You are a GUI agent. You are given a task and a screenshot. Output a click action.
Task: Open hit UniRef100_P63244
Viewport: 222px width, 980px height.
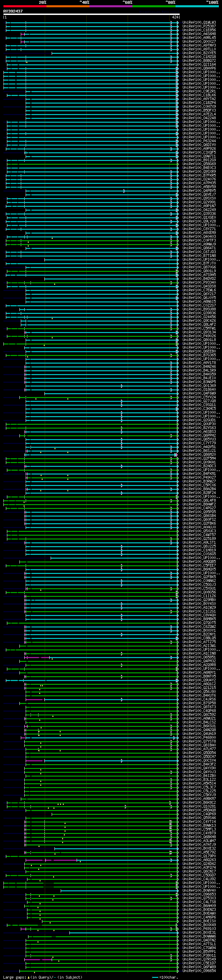click(x=199, y=141)
